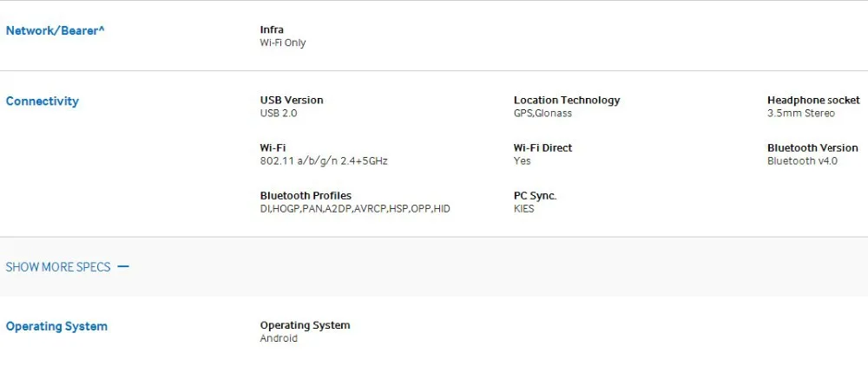
Task: Click the PC Sync. label
Action: [x=535, y=196]
